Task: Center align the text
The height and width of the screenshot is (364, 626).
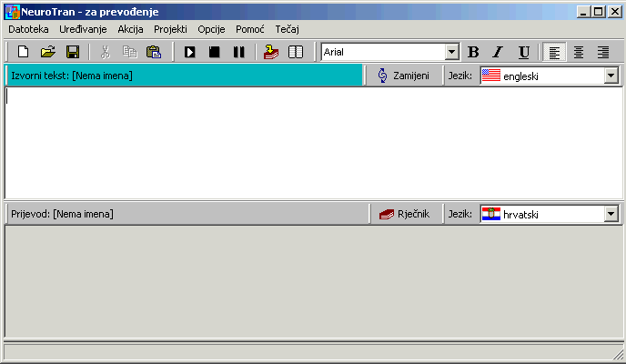Action: [x=579, y=52]
